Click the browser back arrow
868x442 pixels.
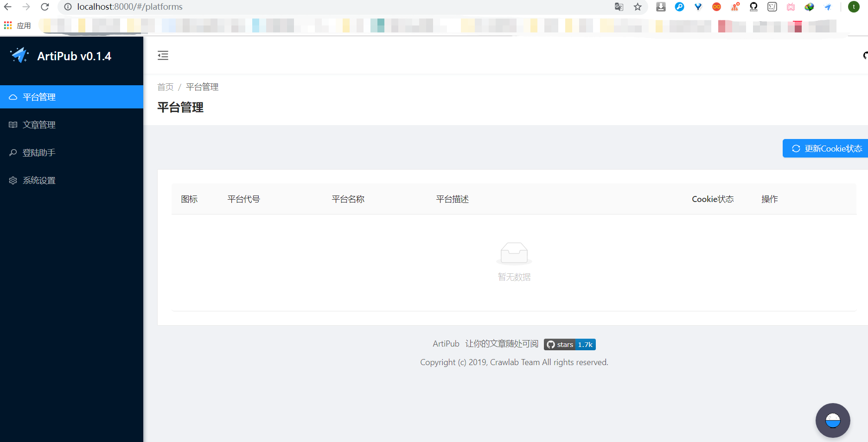[8, 7]
